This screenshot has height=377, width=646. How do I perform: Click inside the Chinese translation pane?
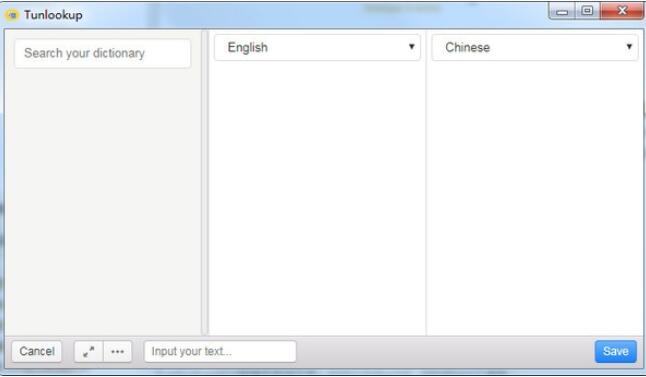click(x=535, y=198)
